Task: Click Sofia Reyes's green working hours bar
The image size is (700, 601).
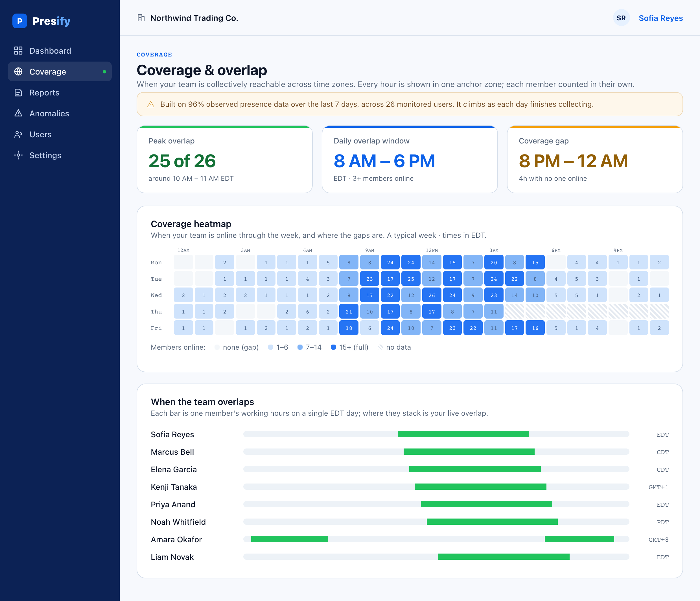Action: coord(463,434)
